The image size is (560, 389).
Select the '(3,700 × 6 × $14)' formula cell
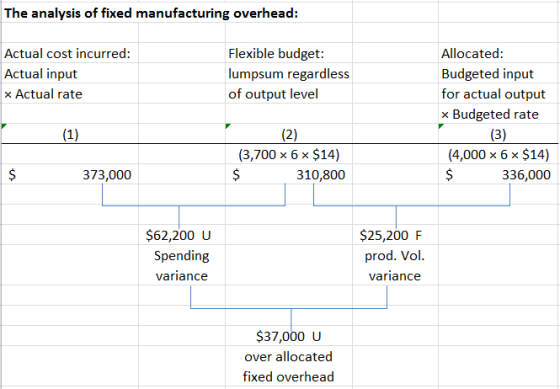click(289, 155)
